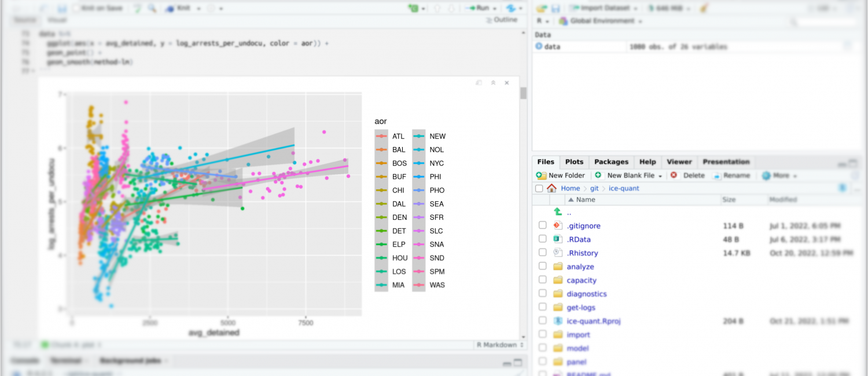Open the ice-quant.Rproj file

(594, 321)
